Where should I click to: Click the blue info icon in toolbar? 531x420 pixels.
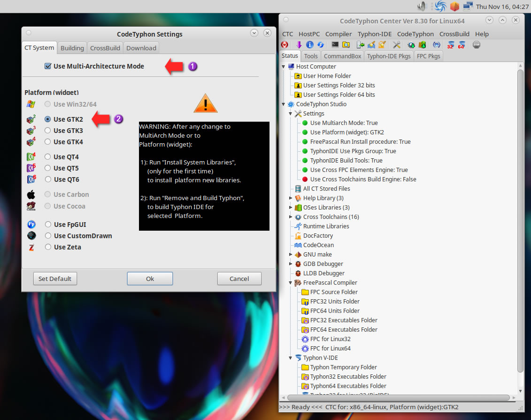[309, 45]
